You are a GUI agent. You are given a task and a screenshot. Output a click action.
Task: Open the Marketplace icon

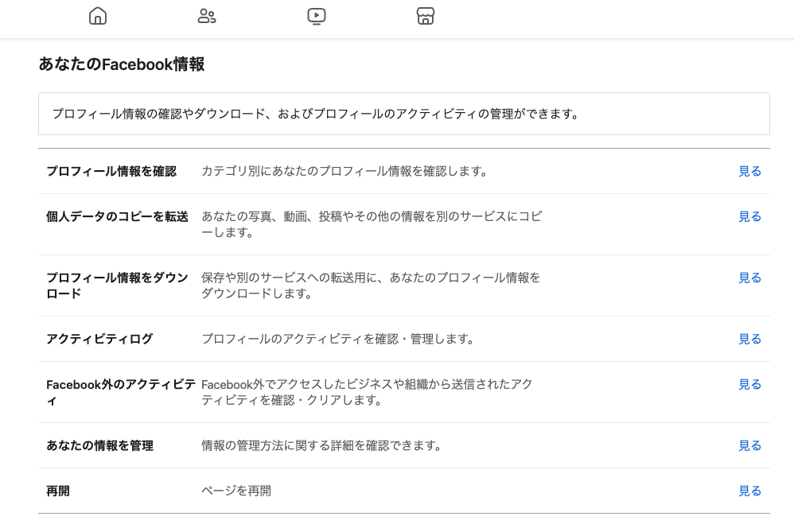point(426,16)
